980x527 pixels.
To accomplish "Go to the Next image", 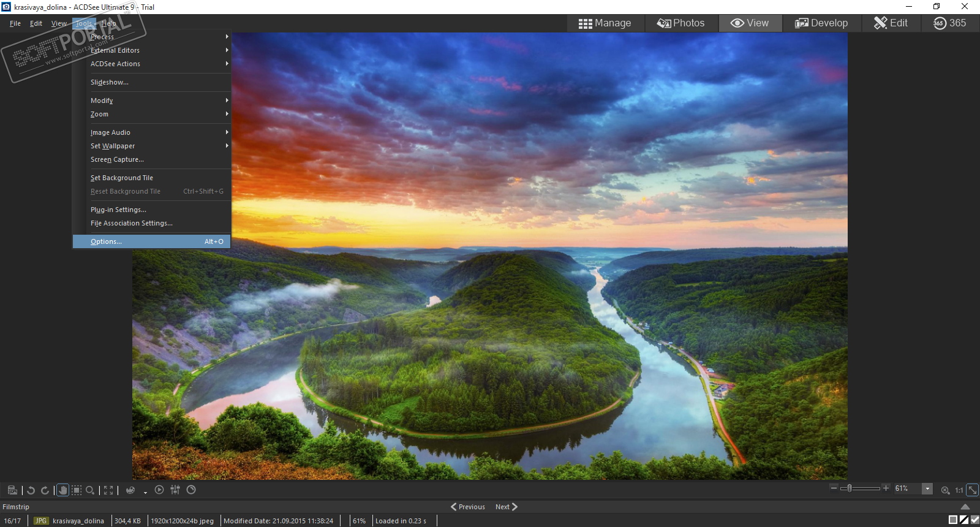I will (507, 507).
